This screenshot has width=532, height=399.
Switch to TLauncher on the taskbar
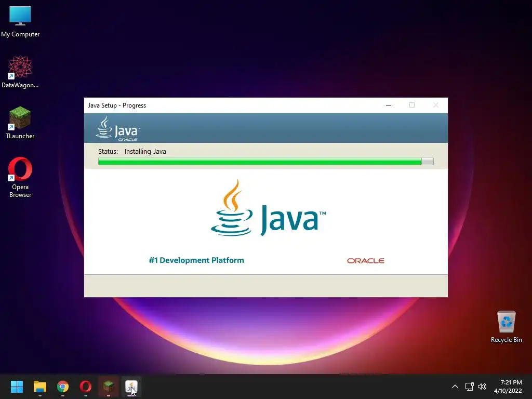[x=109, y=387]
